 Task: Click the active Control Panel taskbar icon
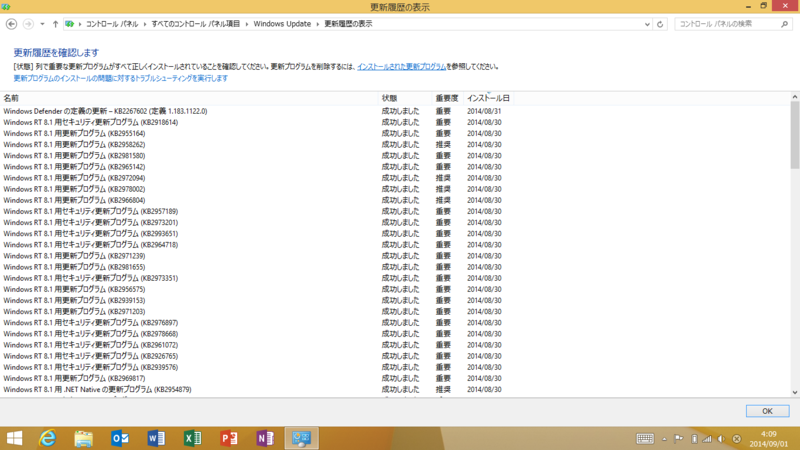(302, 438)
